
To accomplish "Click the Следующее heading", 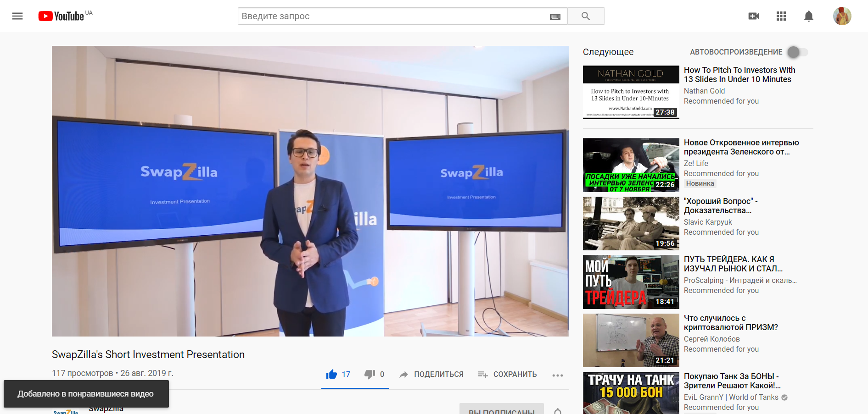I will point(608,52).
